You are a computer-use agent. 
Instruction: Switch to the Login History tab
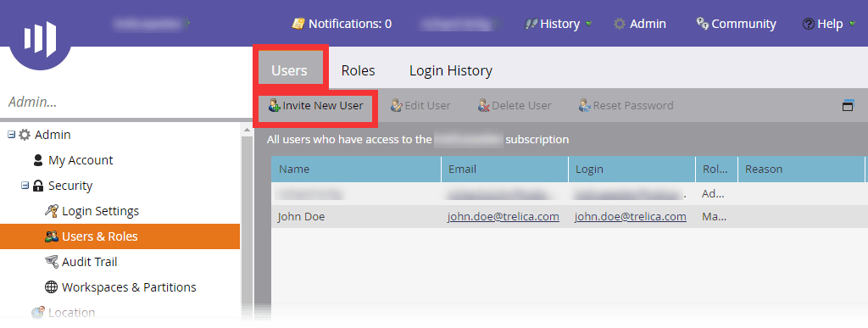(x=451, y=70)
